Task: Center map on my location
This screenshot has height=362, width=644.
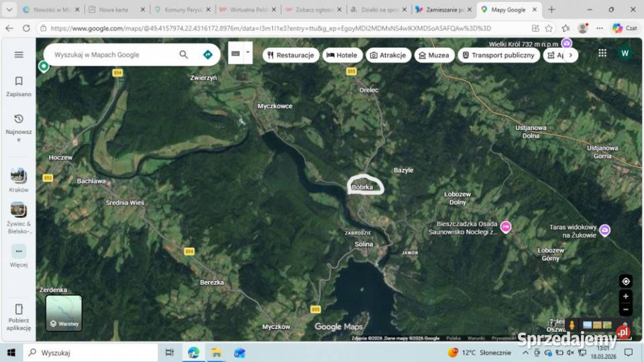Action: (x=625, y=282)
